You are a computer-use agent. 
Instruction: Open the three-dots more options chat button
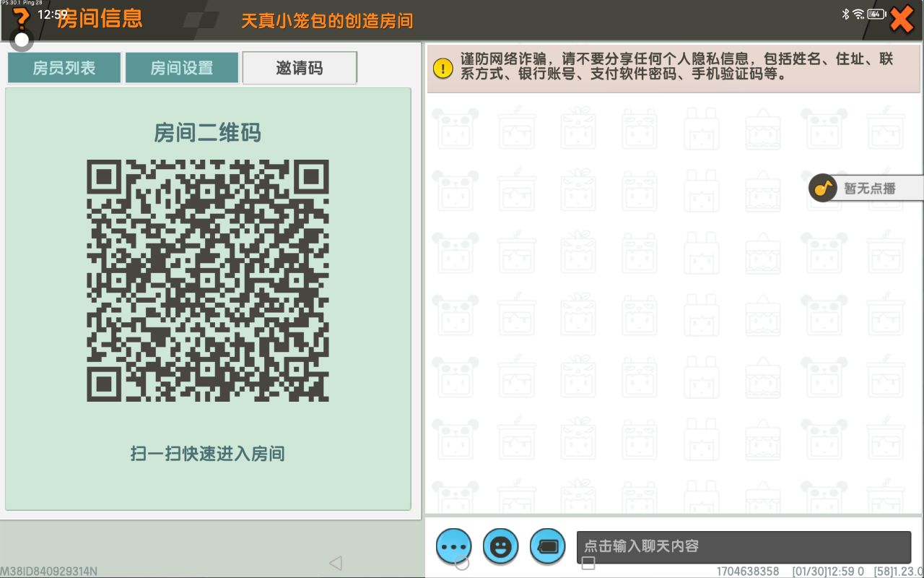coord(454,546)
